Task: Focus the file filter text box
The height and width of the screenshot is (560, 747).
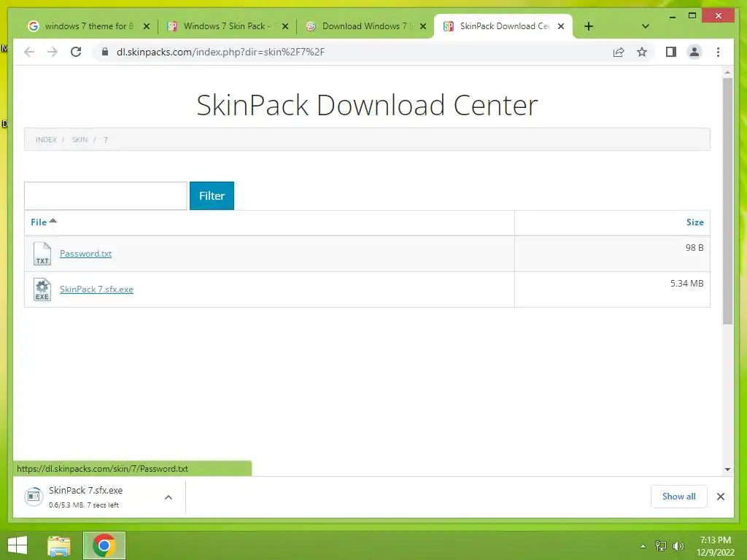Action: pyautogui.click(x=105, y=195)
